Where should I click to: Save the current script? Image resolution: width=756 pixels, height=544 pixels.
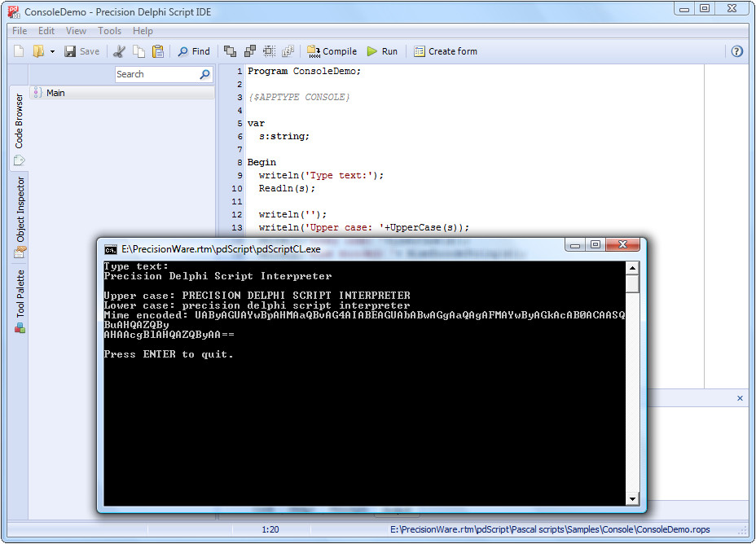click(x=82, y=51)
